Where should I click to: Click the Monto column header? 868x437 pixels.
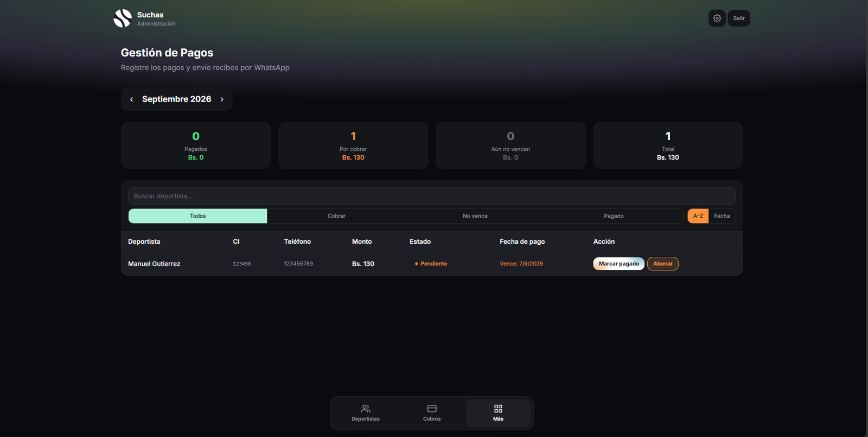pyautogui.click(x=362, y=242)
